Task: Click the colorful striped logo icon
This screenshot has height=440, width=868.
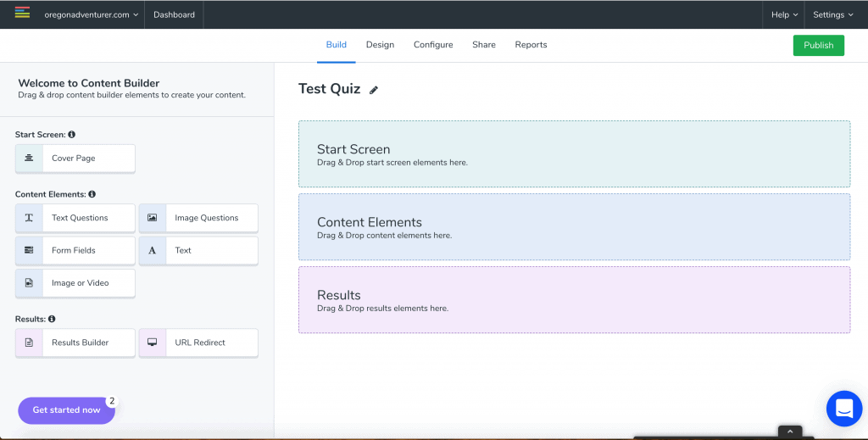Action: tap(22, 12)
